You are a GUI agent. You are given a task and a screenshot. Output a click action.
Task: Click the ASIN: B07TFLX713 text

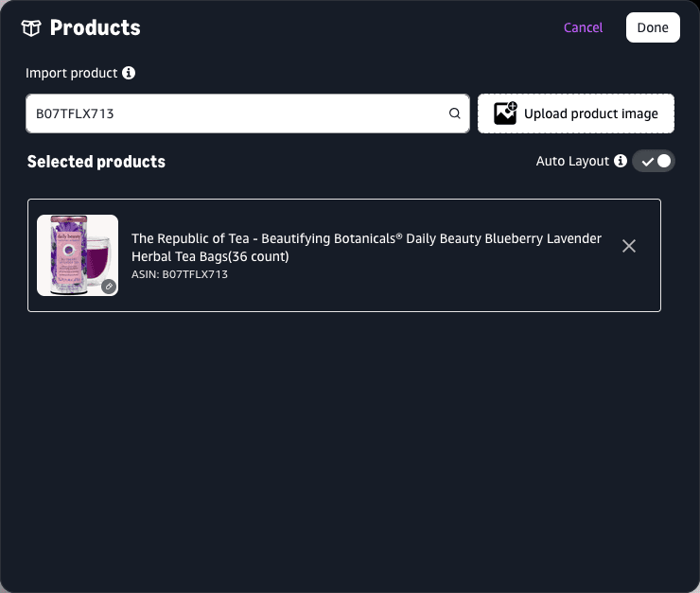click(x=180, y=274)
